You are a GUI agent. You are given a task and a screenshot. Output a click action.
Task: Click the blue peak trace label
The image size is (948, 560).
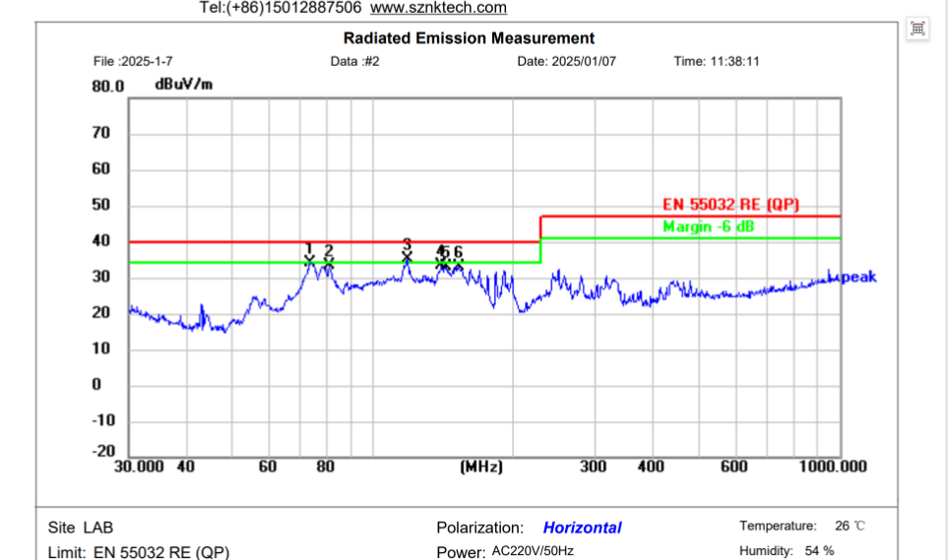coord(857,278)
